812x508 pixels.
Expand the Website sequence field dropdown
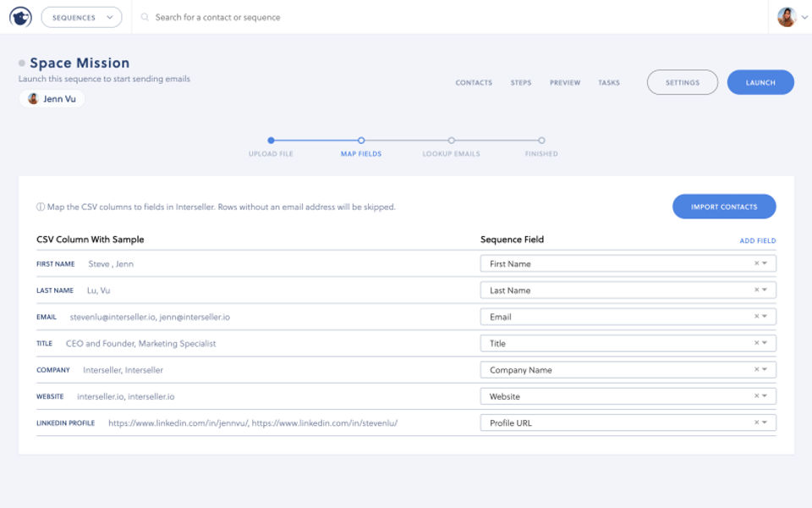pyautogui.click(x=765, y=395)
